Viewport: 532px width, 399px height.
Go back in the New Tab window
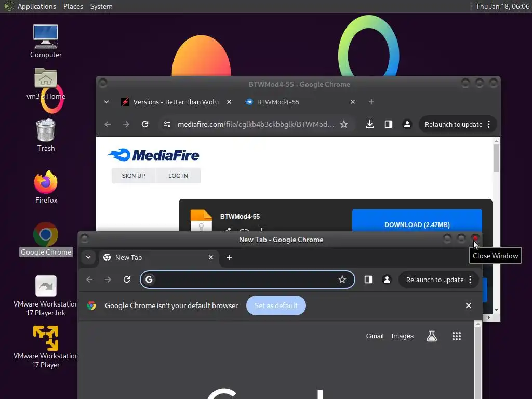[89, 280]
